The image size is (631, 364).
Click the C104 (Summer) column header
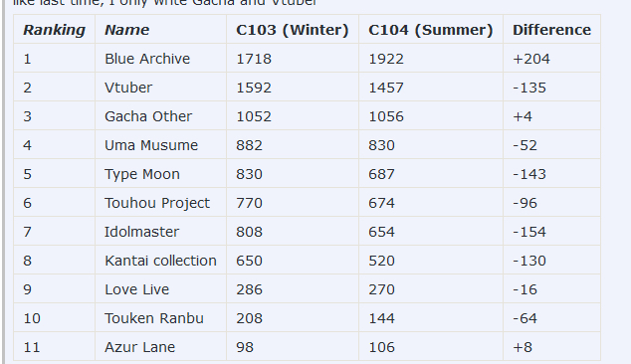click(431, 30)
